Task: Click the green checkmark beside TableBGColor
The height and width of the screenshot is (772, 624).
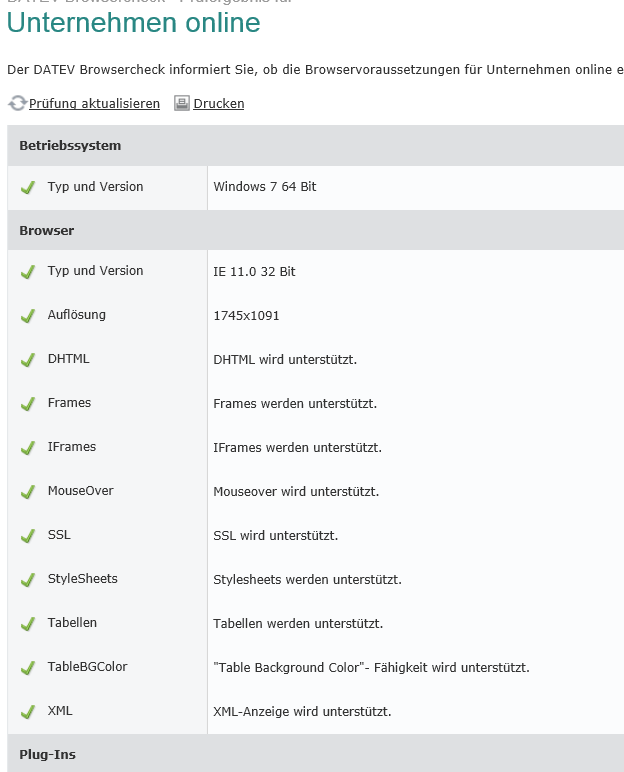Action: (x=28, y=668)
